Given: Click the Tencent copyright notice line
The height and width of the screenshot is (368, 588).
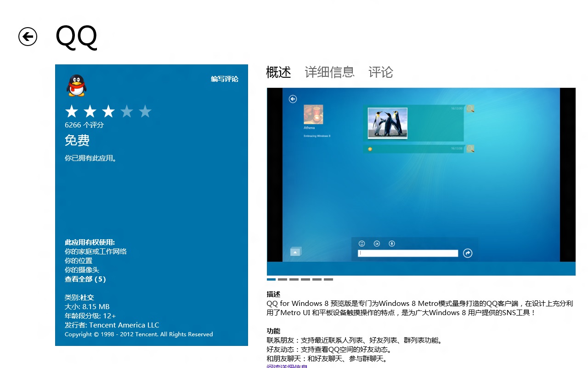Looking at the screenshot, I should (x=139, y=334).
